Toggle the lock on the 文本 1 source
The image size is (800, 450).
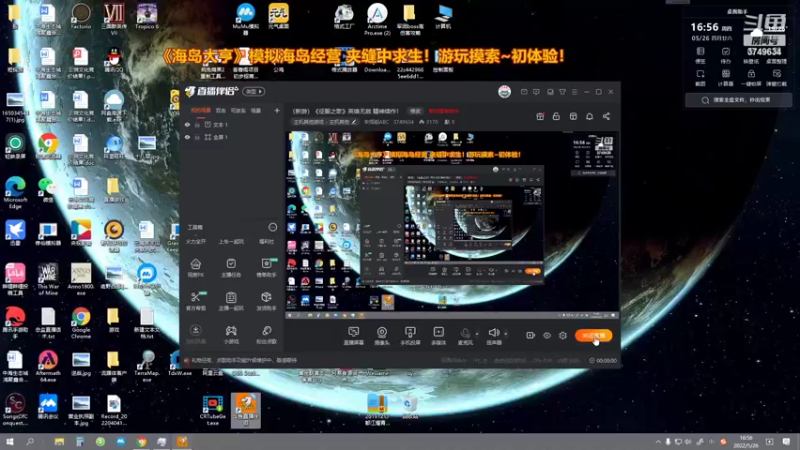click(x=197, y=124)
